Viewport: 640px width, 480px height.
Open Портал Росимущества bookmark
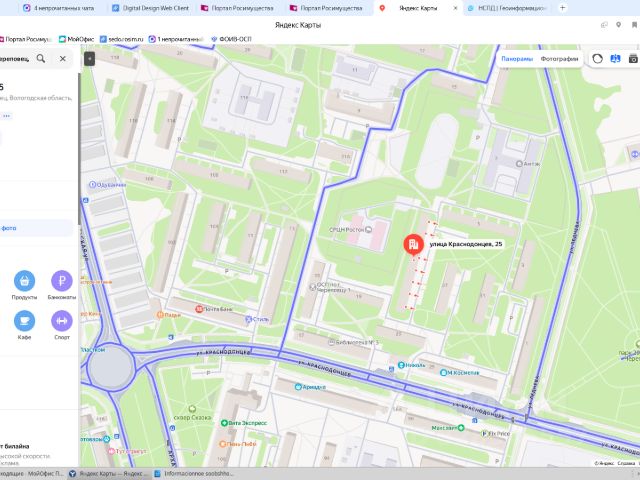(25, 39)
